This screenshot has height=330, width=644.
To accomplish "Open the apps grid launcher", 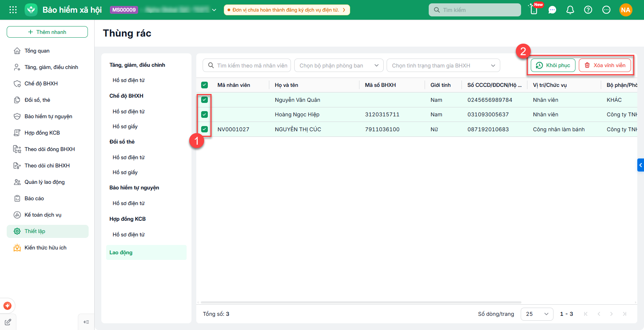I will [x=13, y=10].
